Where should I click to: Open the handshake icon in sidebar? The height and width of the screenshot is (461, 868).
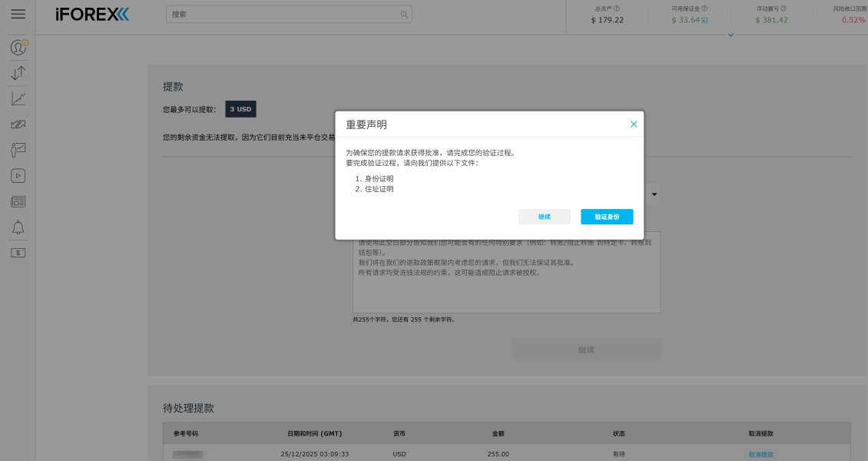[18, 124]
